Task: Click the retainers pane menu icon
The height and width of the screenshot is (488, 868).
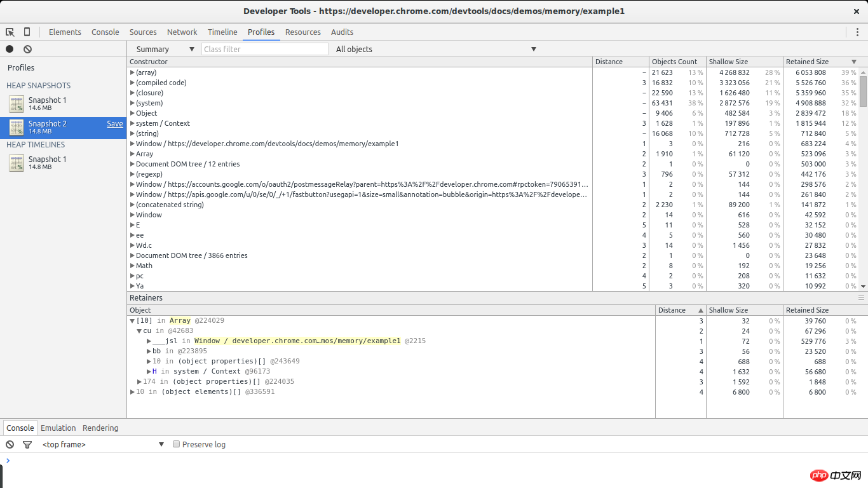Action: [861, 297]
